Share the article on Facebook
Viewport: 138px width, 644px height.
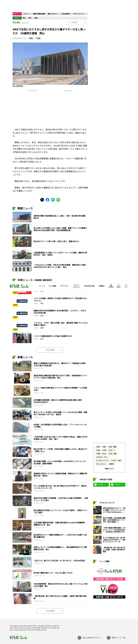[x=47, y=200]
